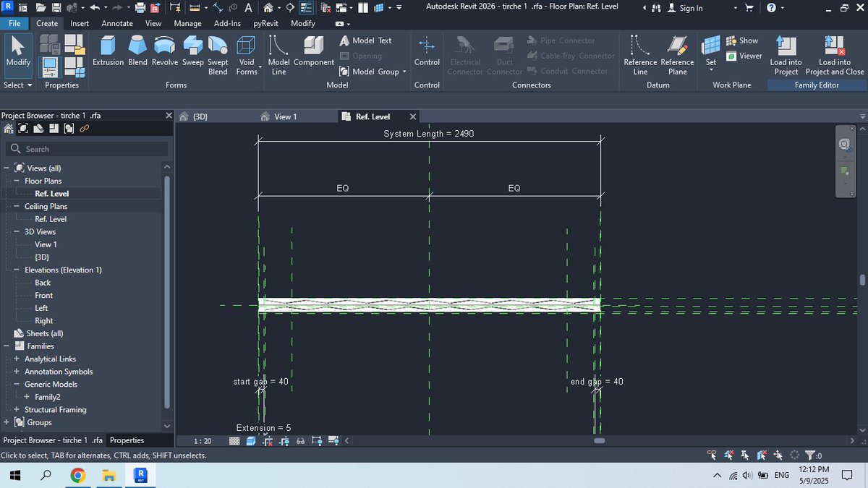Toggle Detail Level in view control bar
This screenshot has height=488, width=868.
pos(234,440)
